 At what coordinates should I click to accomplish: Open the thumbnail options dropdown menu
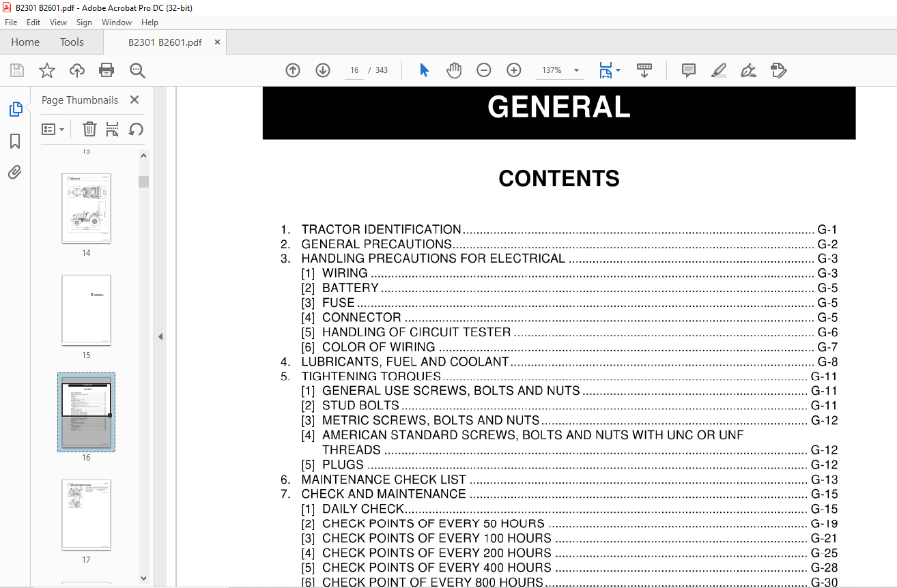tap(53, 130)
